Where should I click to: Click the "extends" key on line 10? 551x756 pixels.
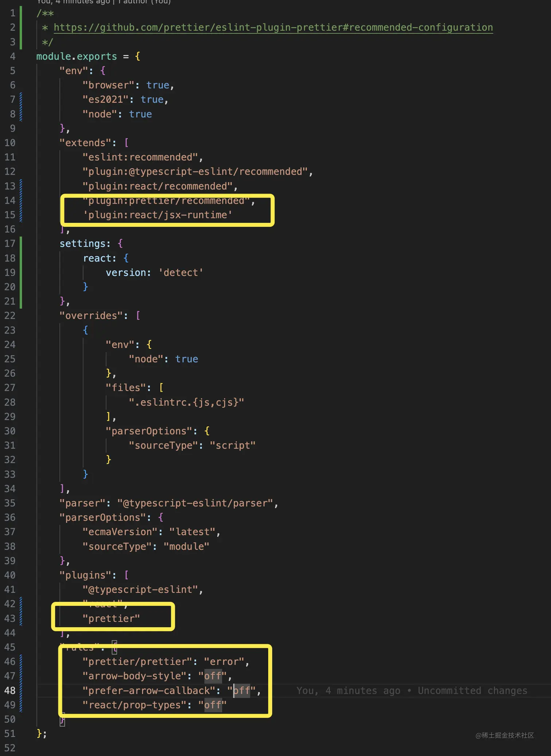point(85,143)
